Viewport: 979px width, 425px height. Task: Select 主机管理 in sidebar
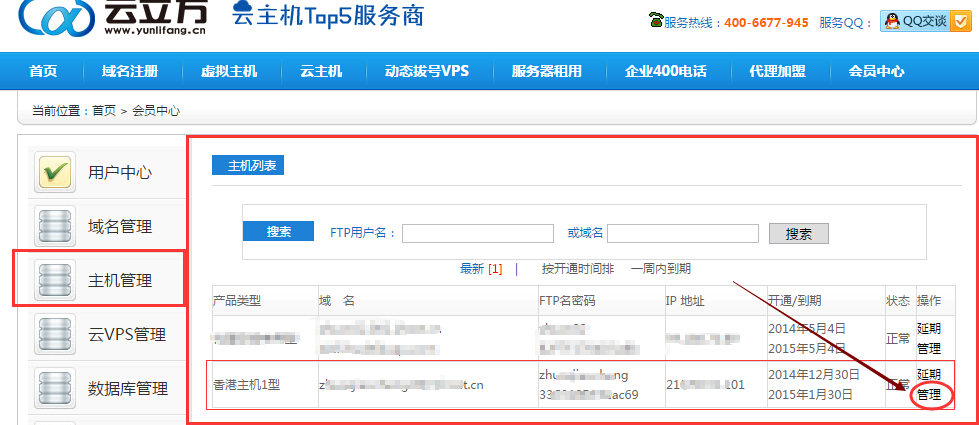[x=120, y=281]
